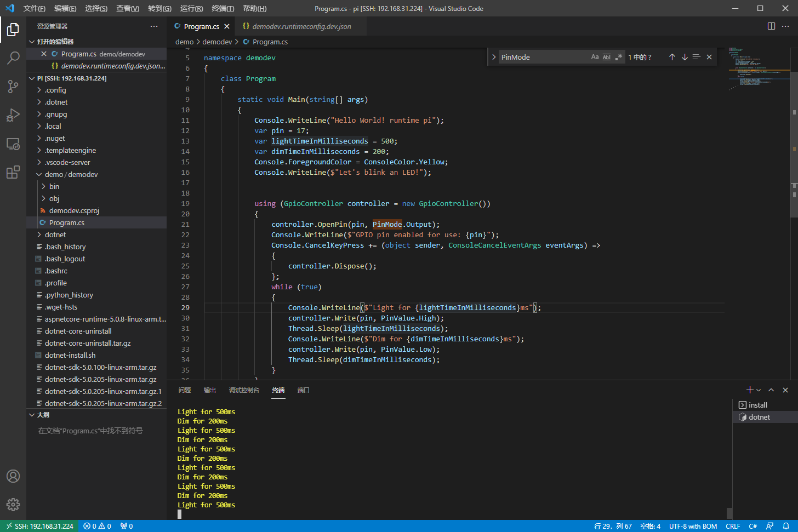Viewport: 798px width, 532px height.
Task: Change CRLF end of line sequence
Action: [733, 526]
